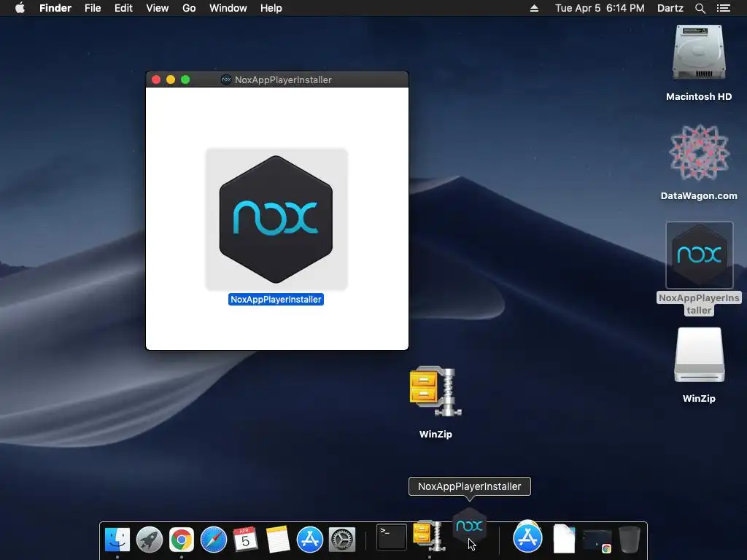Open the Dartz user menu
Viewport: 747px width, 560px height.
coord(670,8)
